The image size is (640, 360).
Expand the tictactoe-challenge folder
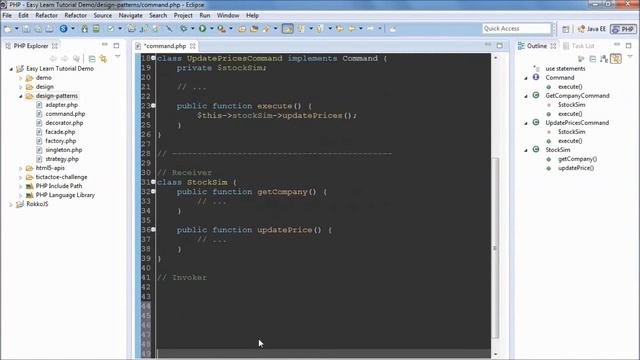coord(21,177)
